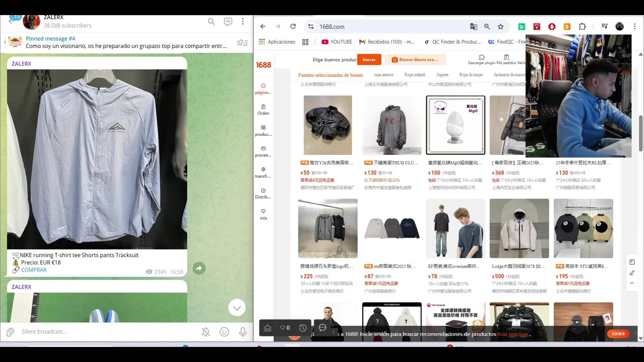Open the página home sidebar item

tap(263, 88)
